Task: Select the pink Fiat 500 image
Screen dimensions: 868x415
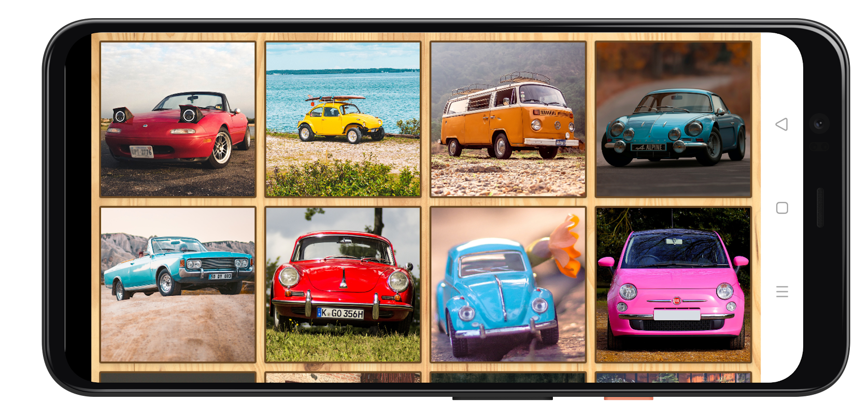Action: coord(673,285)
